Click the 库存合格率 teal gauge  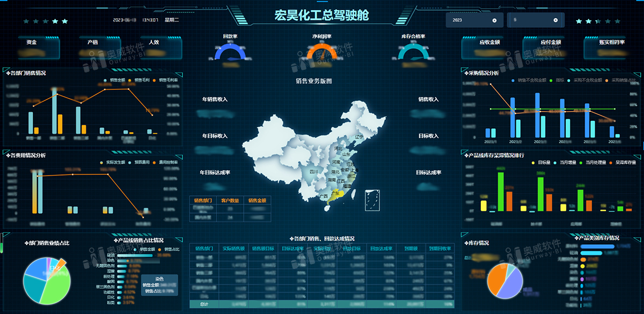(413, 52)
